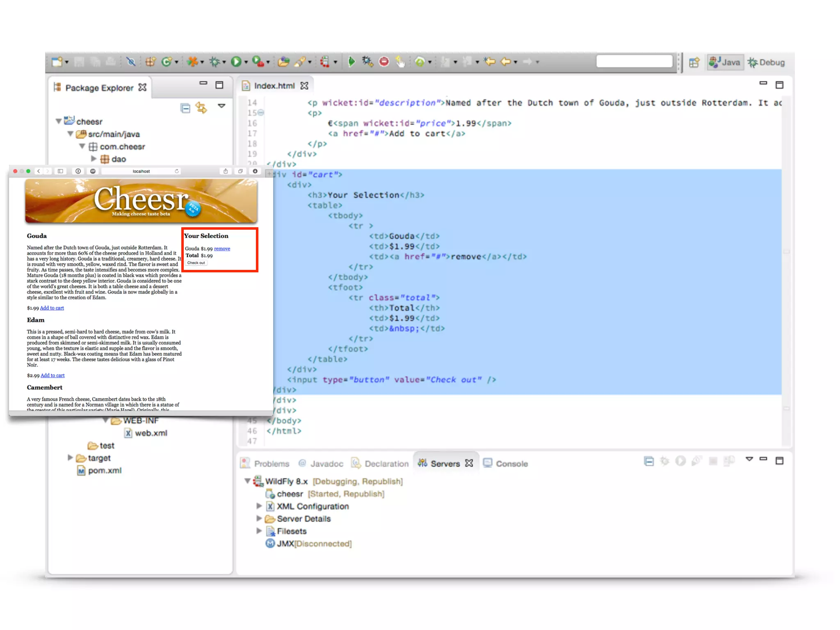Click the red stop server icon
Screen dimensions: 840x630
point(384,62)
